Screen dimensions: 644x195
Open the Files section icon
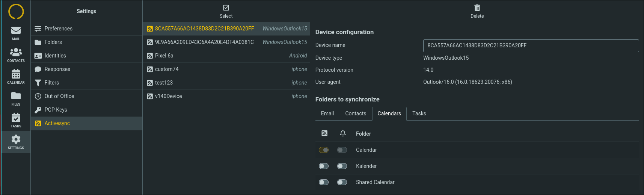(x=16, y=96)
